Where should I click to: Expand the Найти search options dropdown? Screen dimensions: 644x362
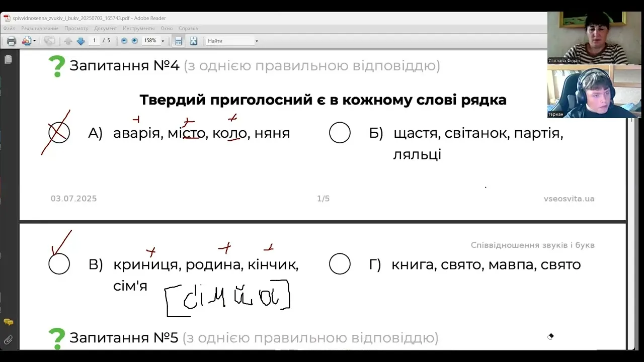pos(257,41)
